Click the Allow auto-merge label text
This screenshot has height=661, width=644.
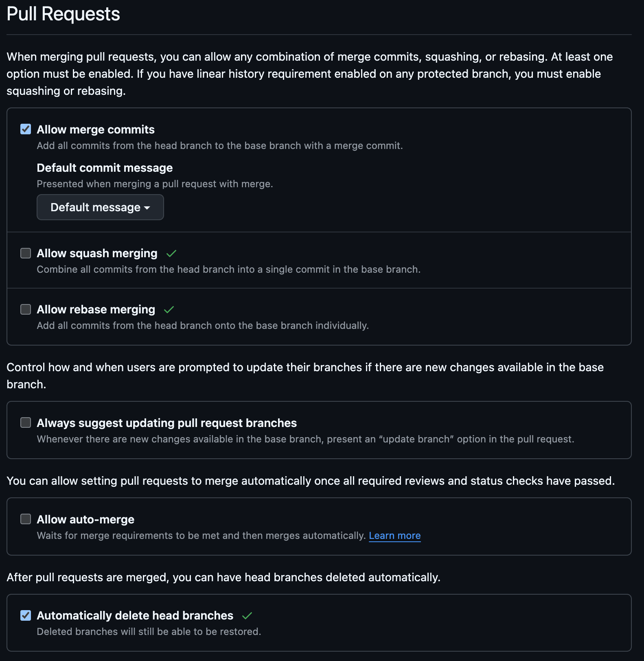(85, 519)
